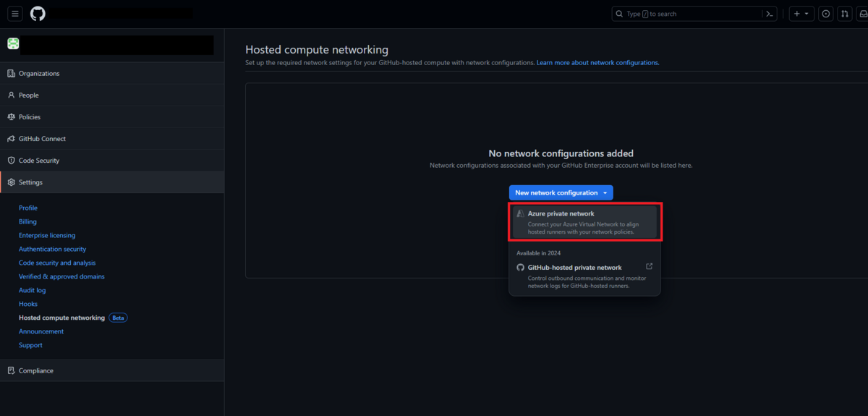
Task: Open Authentication security settings
Action: pos(52,249)
